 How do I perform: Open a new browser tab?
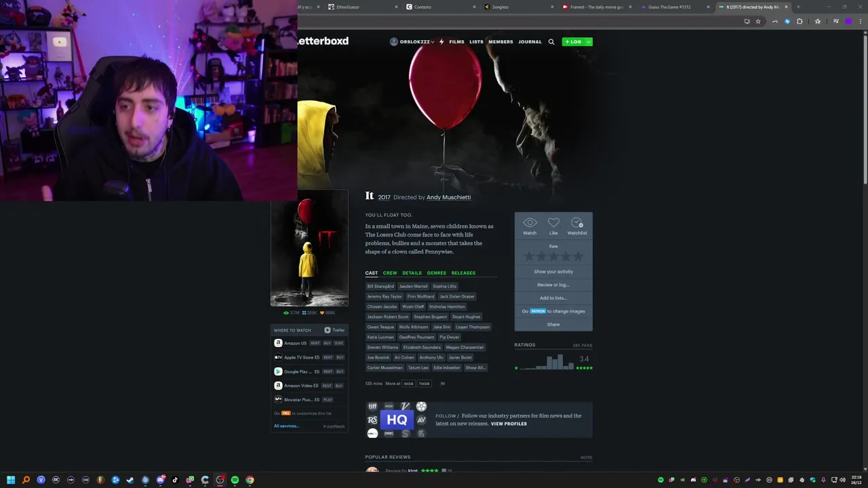tap(798, 7)
